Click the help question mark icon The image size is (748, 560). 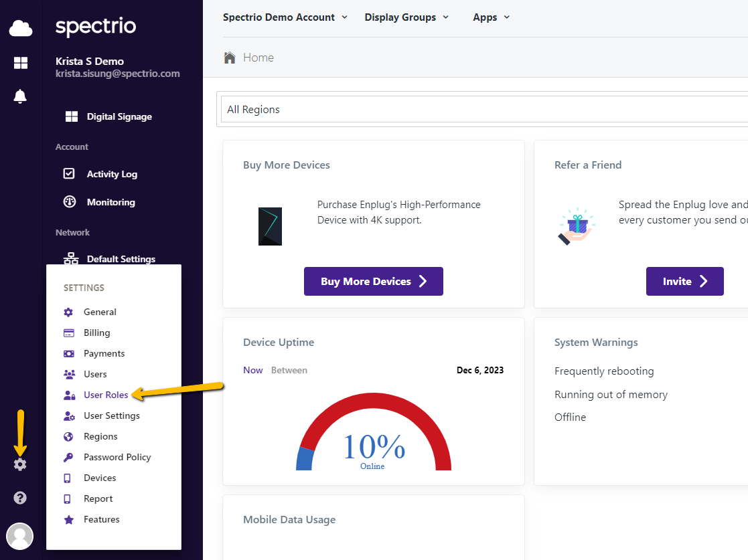[x=19, y=498]
